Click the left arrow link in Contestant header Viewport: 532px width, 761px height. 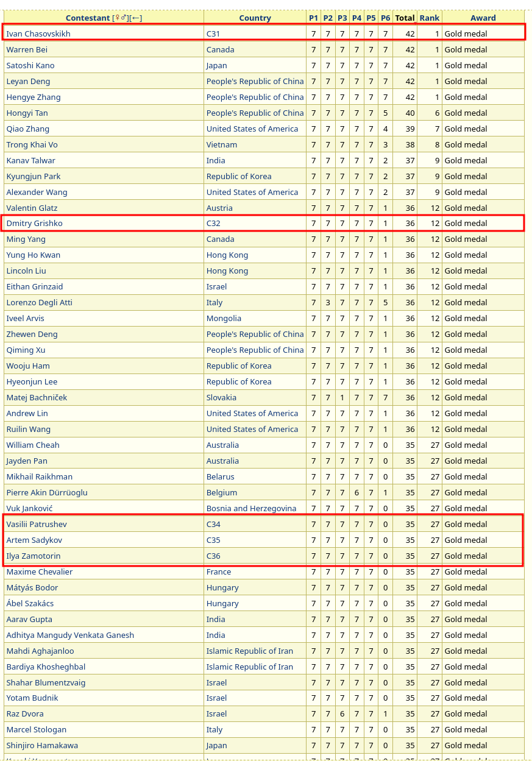click(x=137, y=18)
